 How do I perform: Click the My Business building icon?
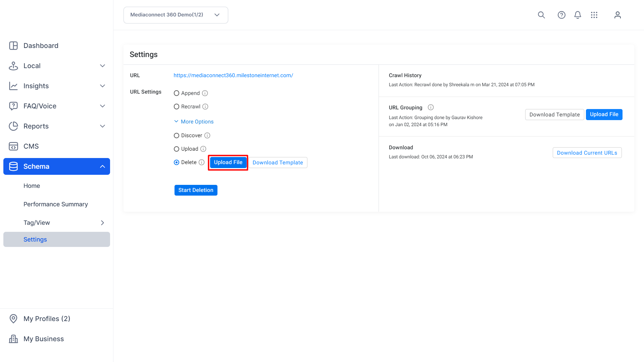(13, 339)
